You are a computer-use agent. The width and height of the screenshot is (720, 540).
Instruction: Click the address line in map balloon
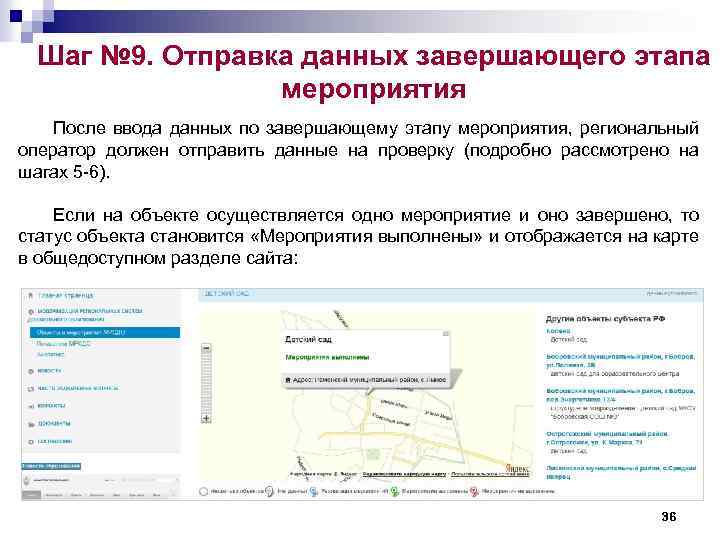(366, 380)
